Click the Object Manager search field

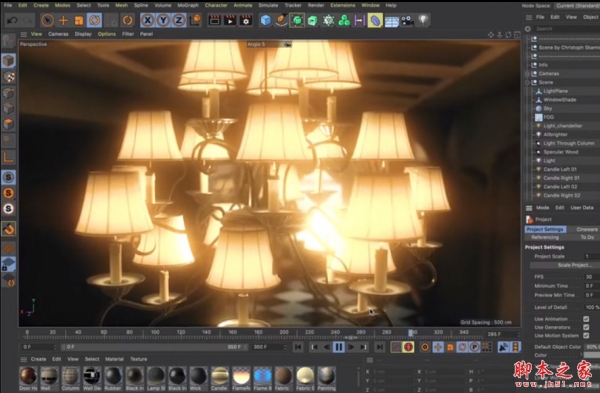click(x=567, y=29)
